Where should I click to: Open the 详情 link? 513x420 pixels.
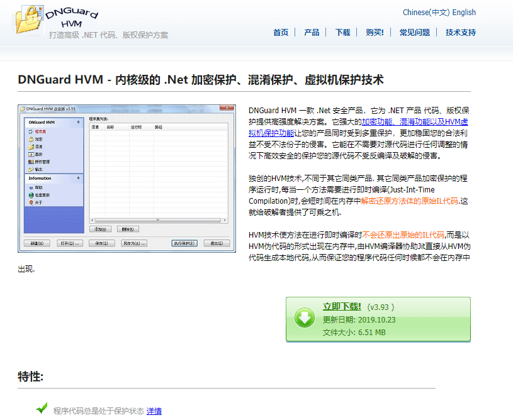coord(154,411)
